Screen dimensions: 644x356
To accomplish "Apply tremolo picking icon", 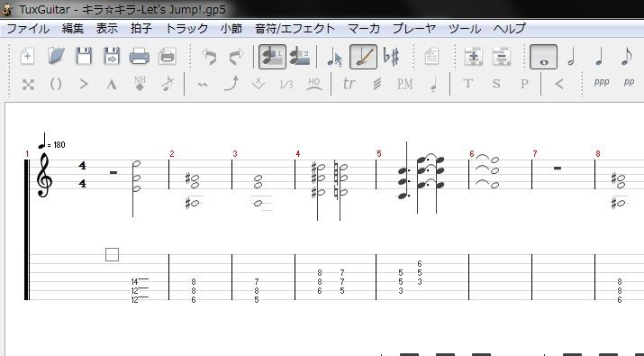I will coord(376,85).
